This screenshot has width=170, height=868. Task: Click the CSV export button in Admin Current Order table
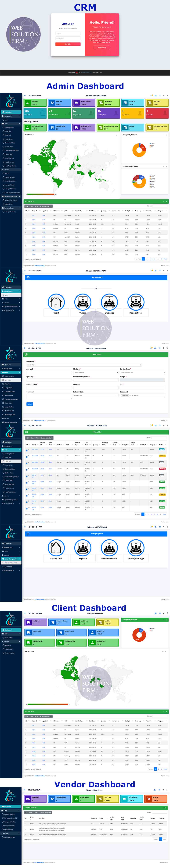27,206
